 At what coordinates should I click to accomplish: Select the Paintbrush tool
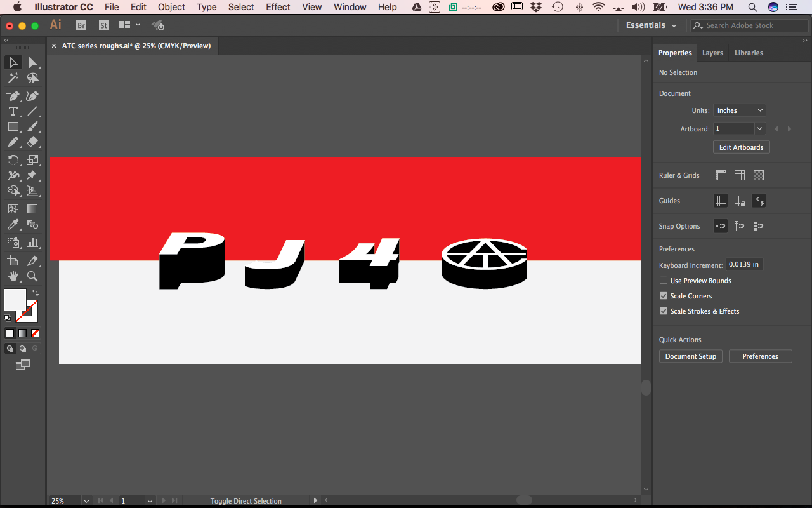click(32, 126)
